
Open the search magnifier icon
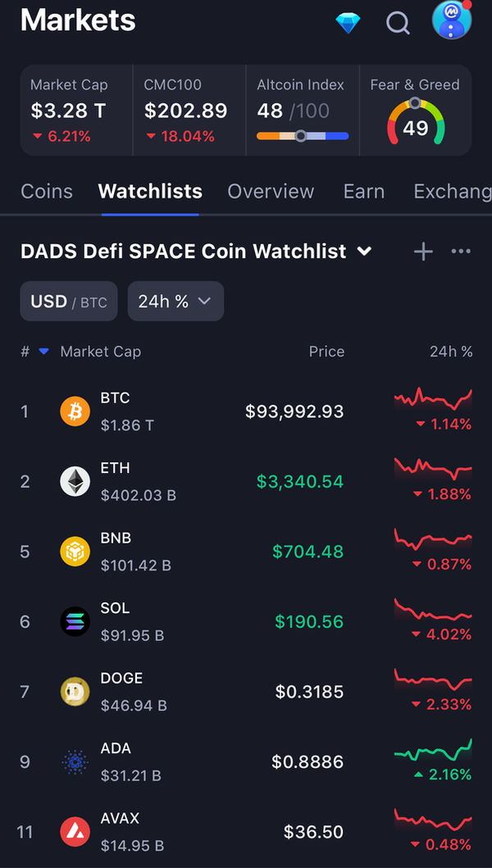coord(398,22)
